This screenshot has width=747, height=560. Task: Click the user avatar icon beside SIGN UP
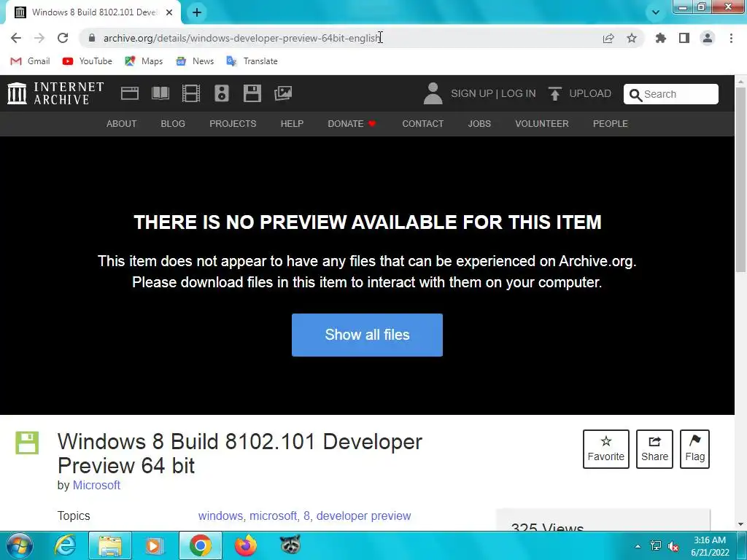433,93
